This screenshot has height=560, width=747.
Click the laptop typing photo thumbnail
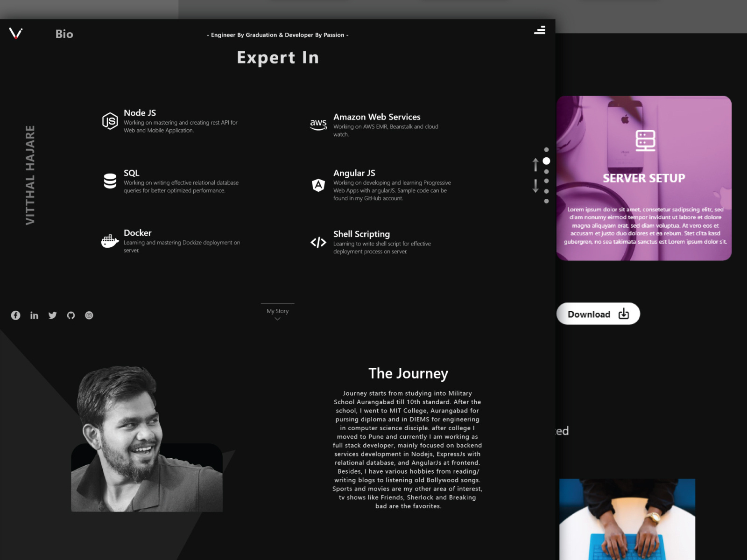[x=627, y=519]
